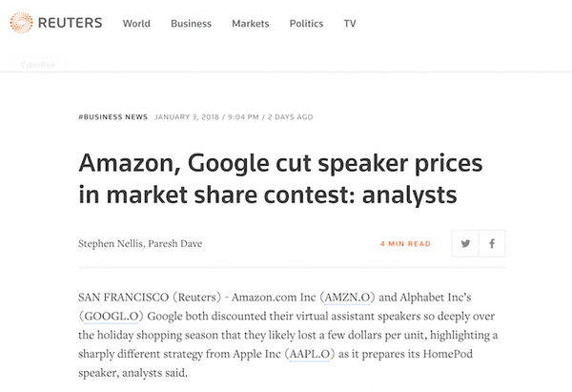Click the article headline about speaker prices

click(x=267, y=176)
